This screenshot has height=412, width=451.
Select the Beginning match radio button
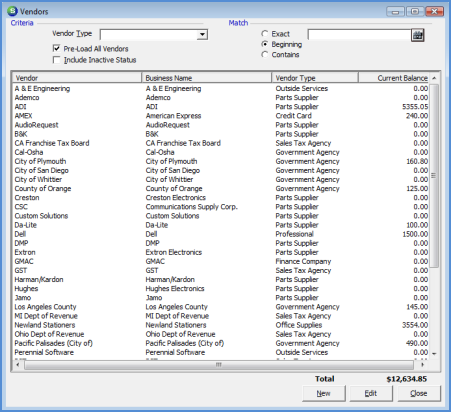265,44
